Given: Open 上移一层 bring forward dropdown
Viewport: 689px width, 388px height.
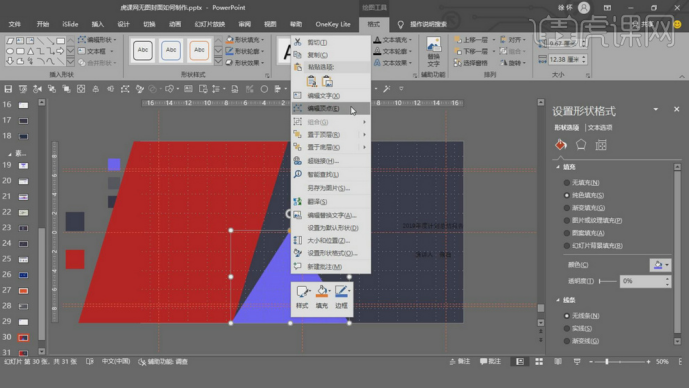Looking at the screenshot, I should 475,40.
